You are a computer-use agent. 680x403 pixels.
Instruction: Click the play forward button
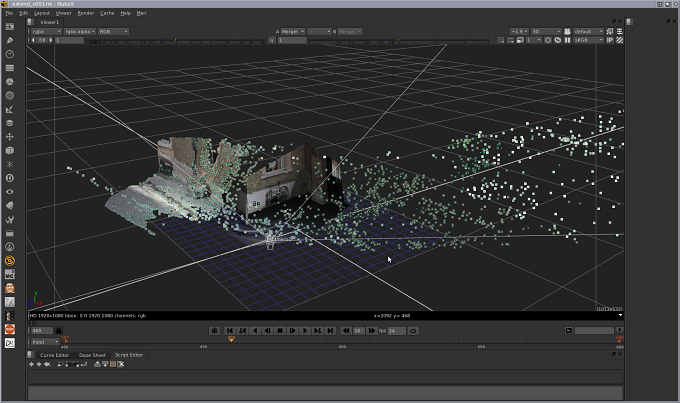(x=305, y=331)
